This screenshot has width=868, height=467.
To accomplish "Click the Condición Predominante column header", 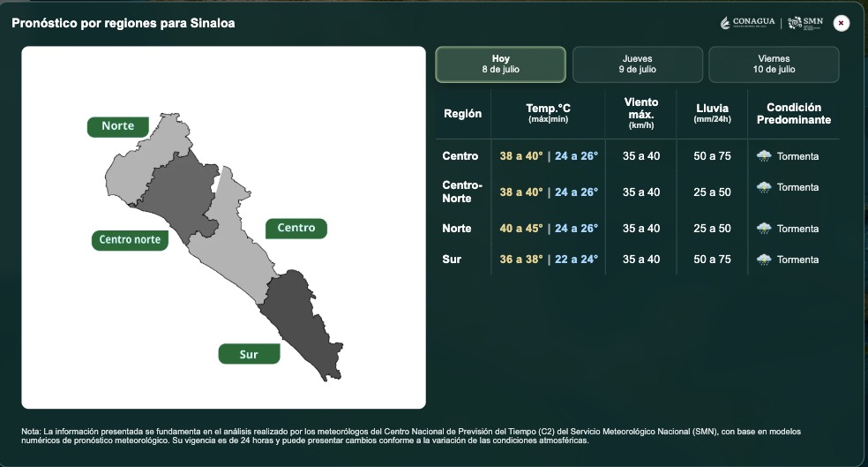I will (794, 114).
